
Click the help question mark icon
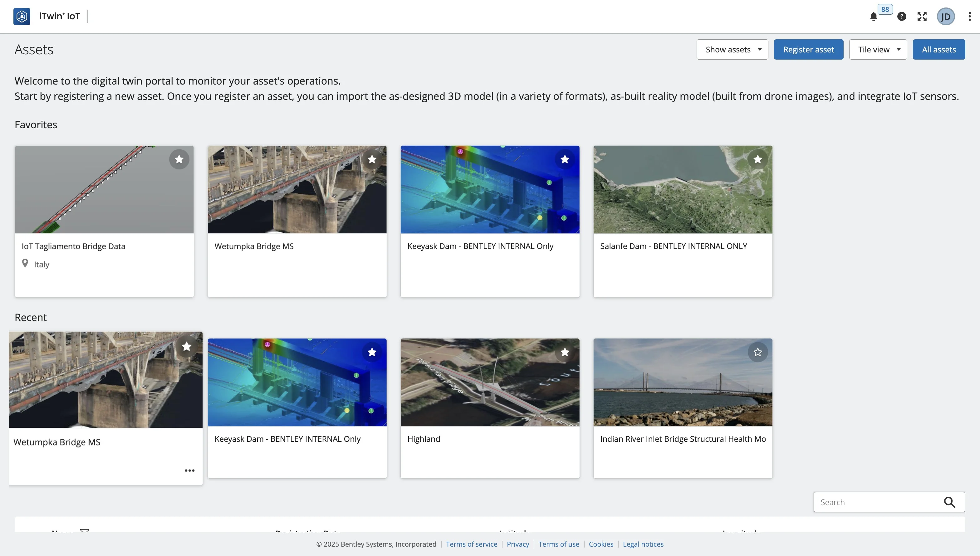(902, 17)
